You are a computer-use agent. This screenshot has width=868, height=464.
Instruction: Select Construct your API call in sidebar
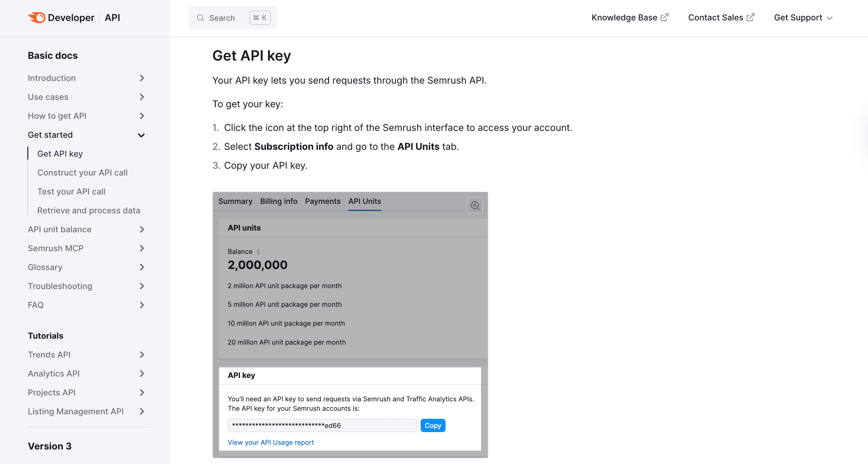82,173
